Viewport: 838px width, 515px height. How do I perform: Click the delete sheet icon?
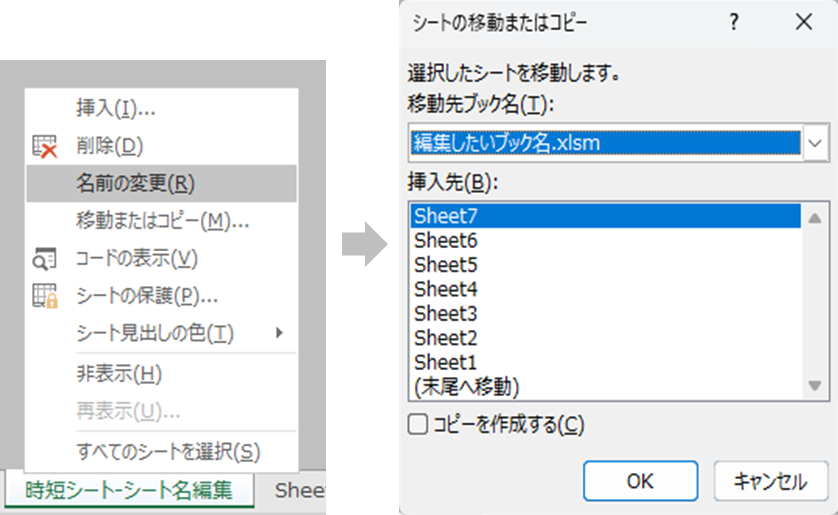tap(45, 146)
